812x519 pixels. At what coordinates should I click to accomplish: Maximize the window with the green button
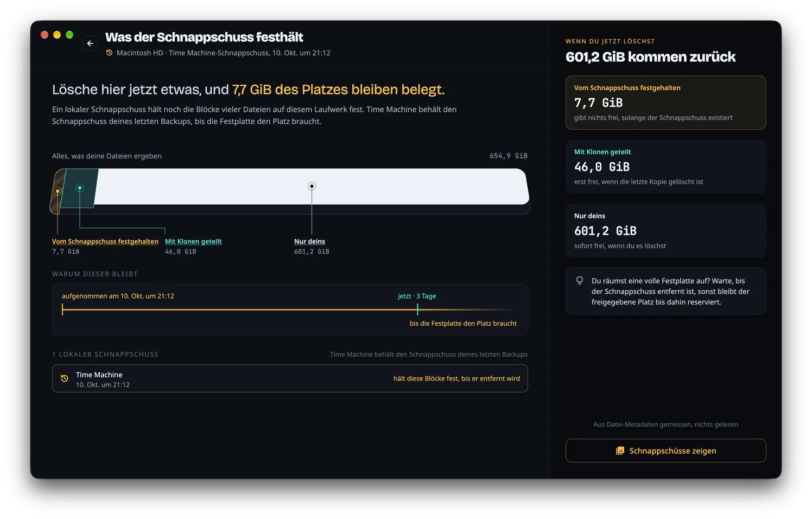click(69, 35)
